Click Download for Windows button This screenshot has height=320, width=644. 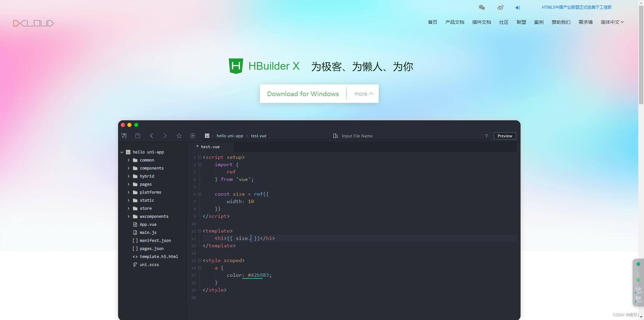coord(303,94)
